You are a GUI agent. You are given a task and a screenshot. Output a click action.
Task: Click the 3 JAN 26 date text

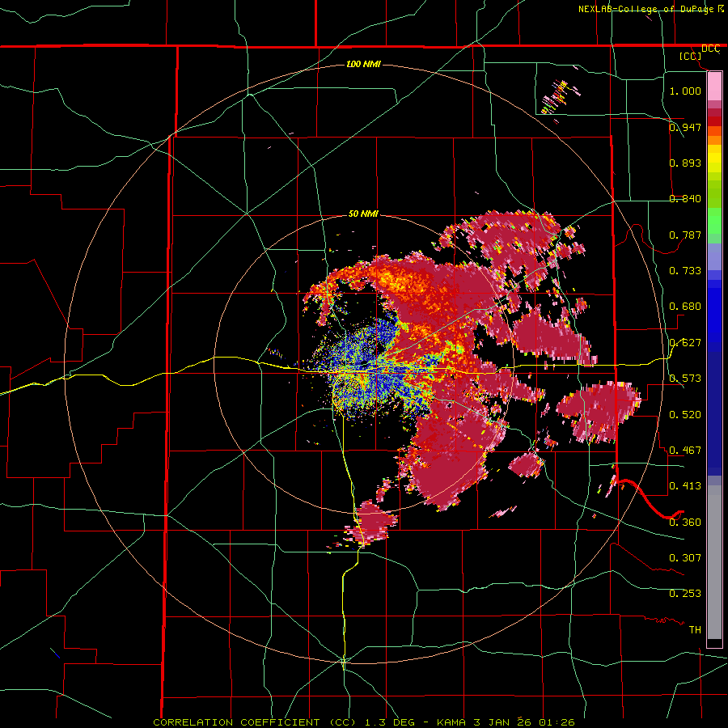coord(504,722)
